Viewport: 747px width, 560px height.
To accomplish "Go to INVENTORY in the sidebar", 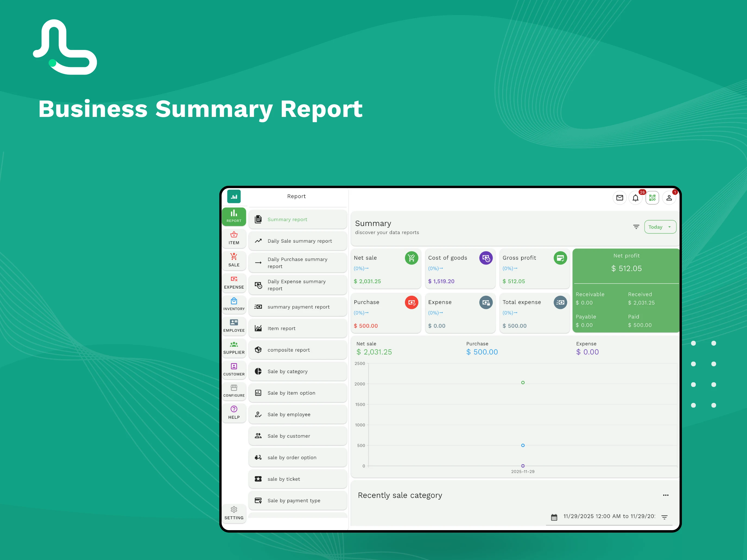I will coord(234,304).
